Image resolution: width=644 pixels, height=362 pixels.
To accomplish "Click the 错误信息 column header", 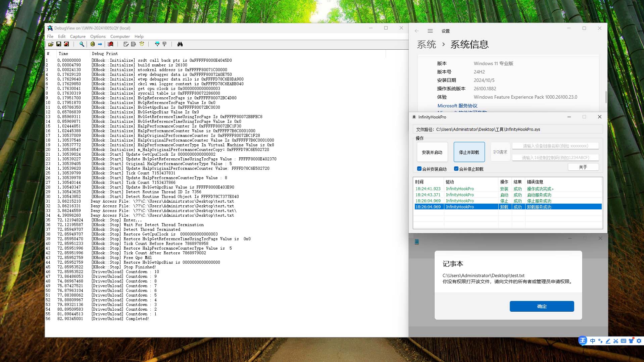I will [x=563, y=182].
